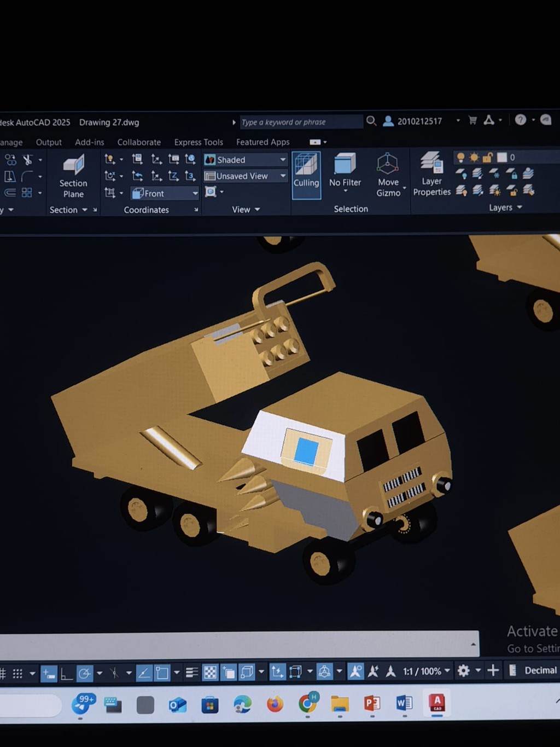Open the Move Gizmo tool

point(388,175)
